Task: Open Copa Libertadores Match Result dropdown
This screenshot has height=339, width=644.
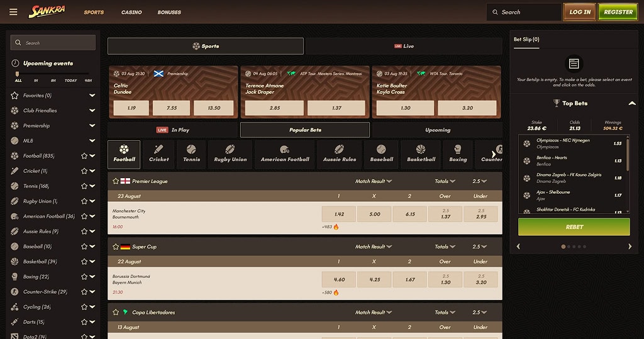Action: (x=374, y=313)
